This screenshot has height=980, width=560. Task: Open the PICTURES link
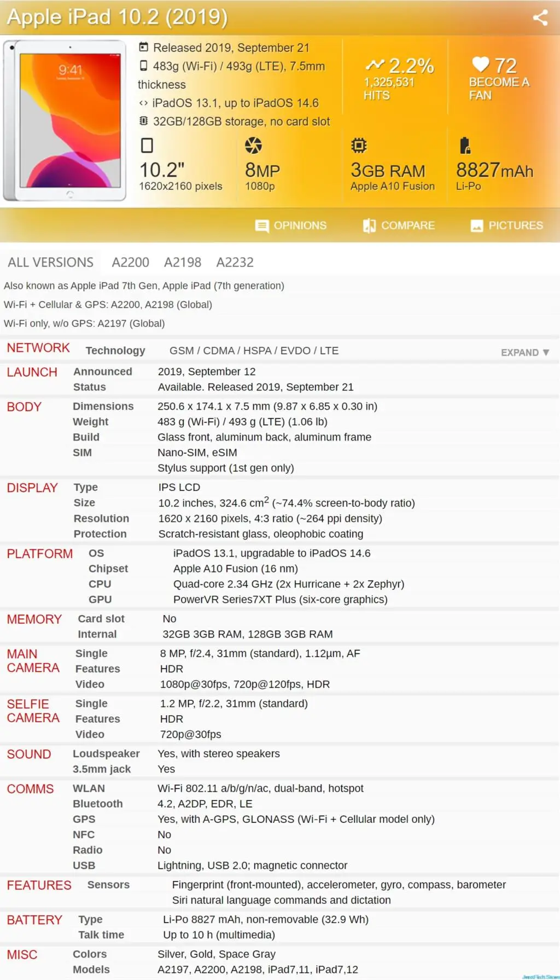pos(516,225)
